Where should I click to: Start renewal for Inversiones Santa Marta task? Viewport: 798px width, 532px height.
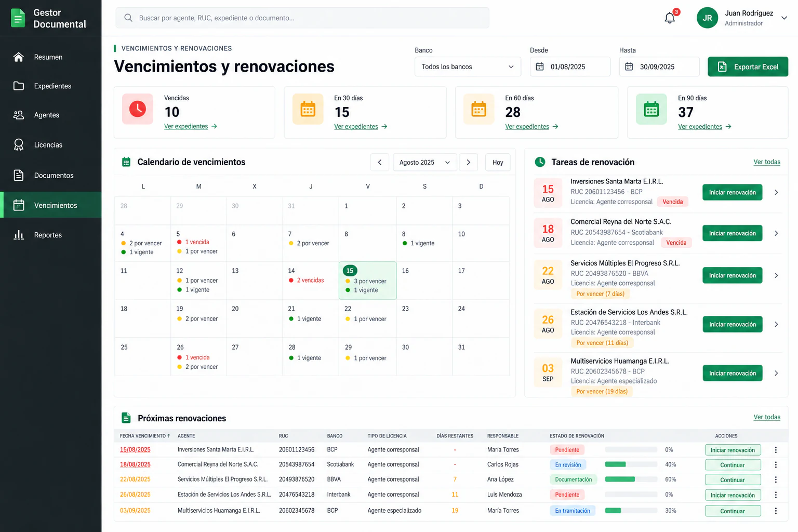tap(733, 192)
